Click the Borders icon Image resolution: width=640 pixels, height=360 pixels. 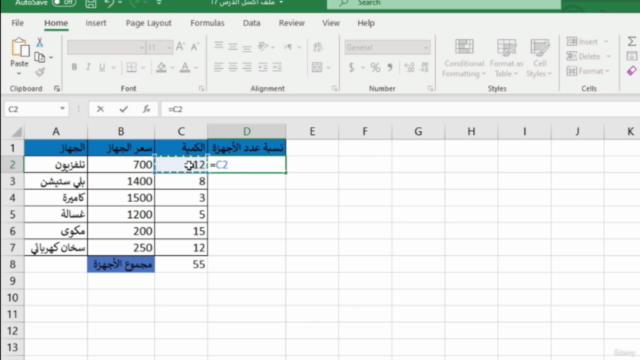[x=131, y=67]
